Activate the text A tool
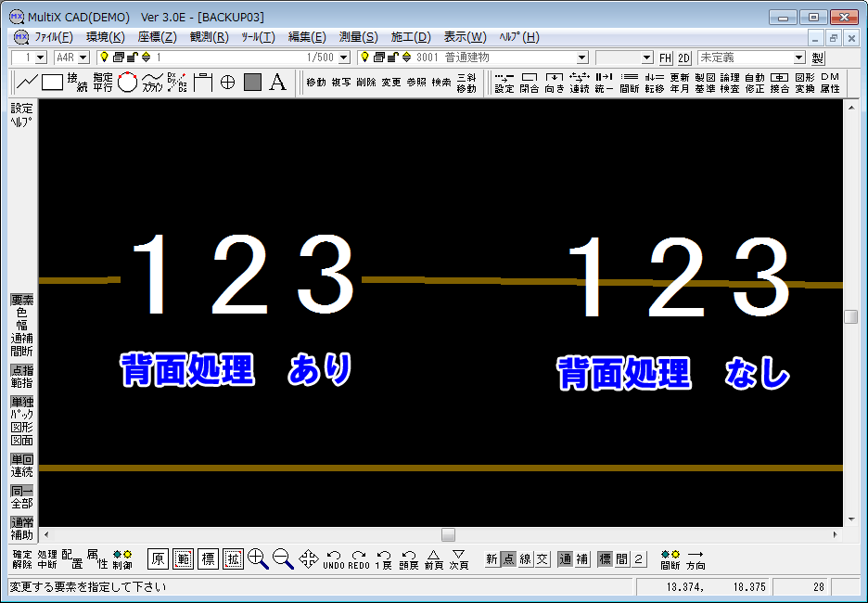This screenshot has height=603, width=868. click(x=277, y=83)
